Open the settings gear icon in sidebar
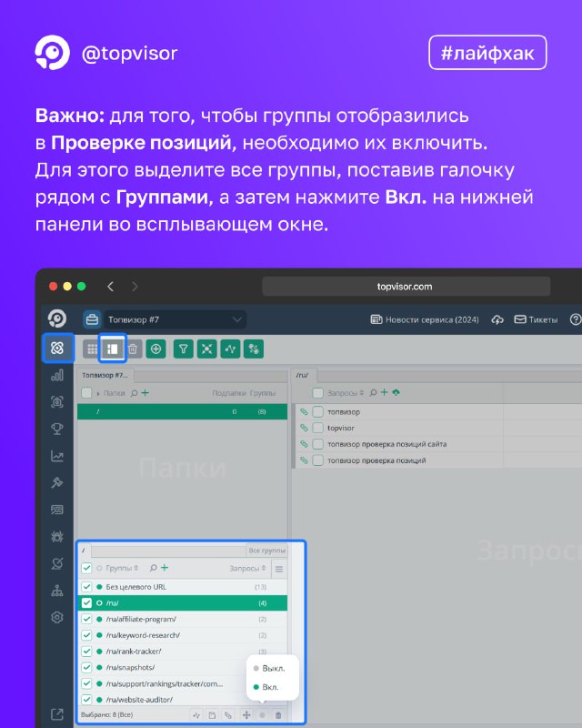Viewport: 582px width, 728px height. tap(57, 618)
